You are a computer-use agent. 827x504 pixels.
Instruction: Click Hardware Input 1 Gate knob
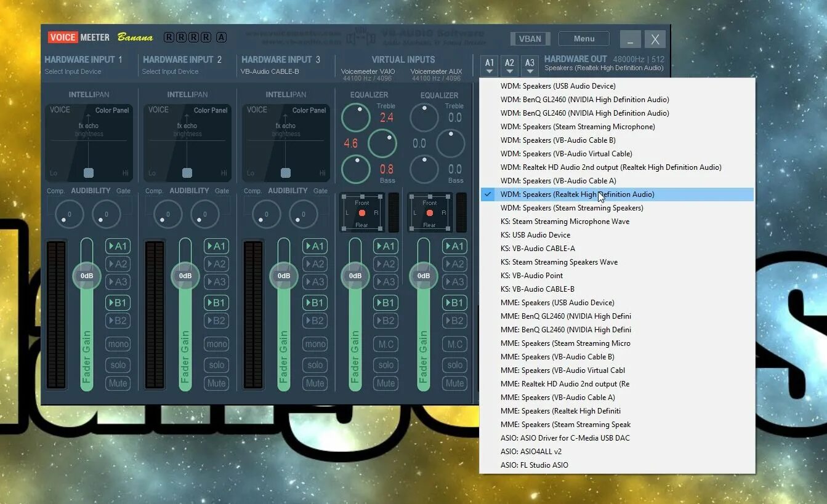(107, 215)
